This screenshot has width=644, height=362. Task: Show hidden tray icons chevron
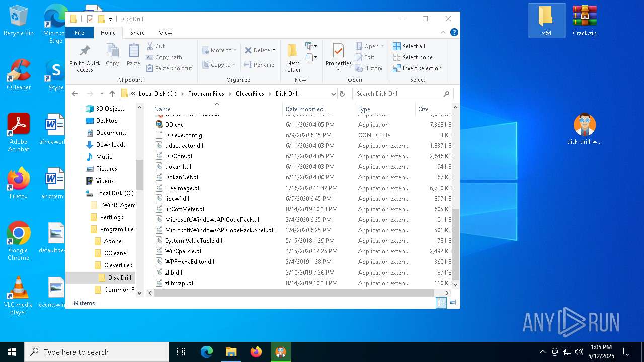click(x=542, y=352)
